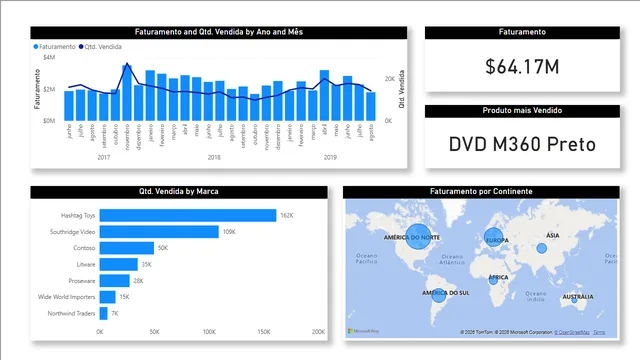This screenshot has height=360, width=640.
Task: Click the $64.17M Faturamento card value
Action: pos(522,67)
